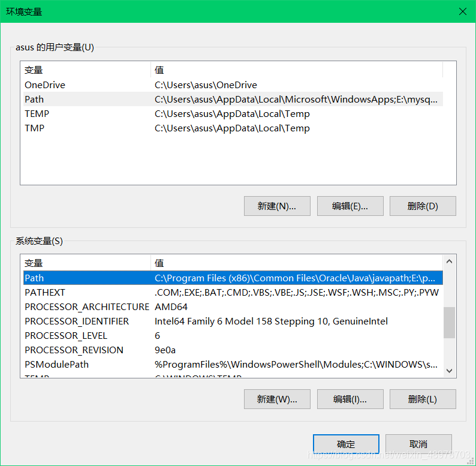Click 编辑(E)... button for user variables

click(x=350, y=206)
